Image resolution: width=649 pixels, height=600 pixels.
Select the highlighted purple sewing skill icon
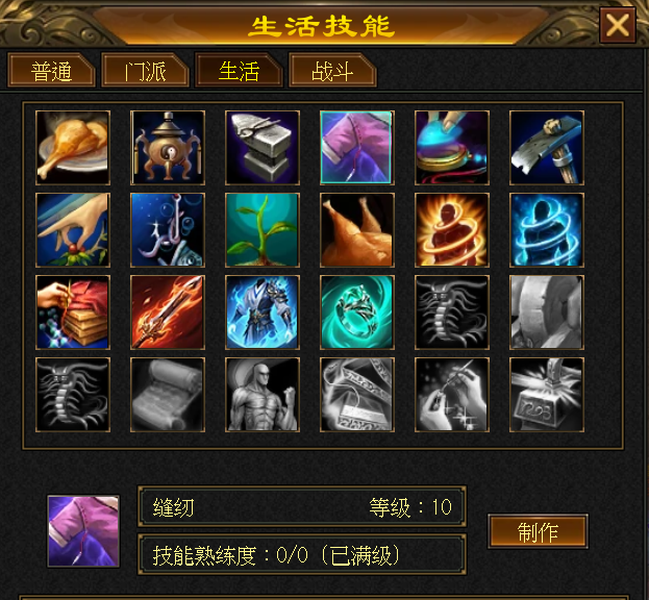[x=357, y=147]
